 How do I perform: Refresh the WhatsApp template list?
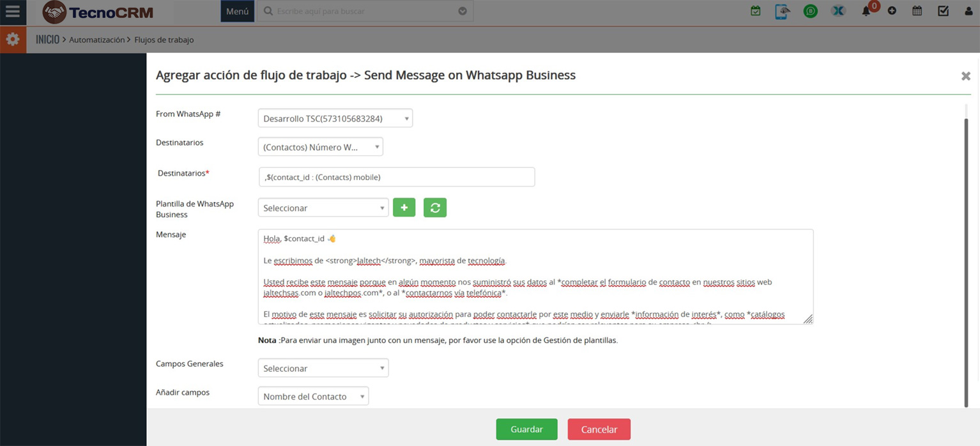(435, 208)
